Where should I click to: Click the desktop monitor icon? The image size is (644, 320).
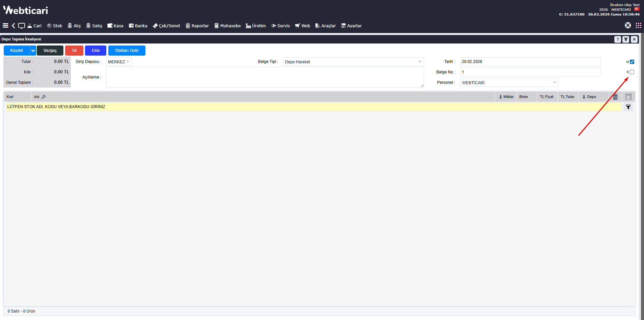[22, 26]
